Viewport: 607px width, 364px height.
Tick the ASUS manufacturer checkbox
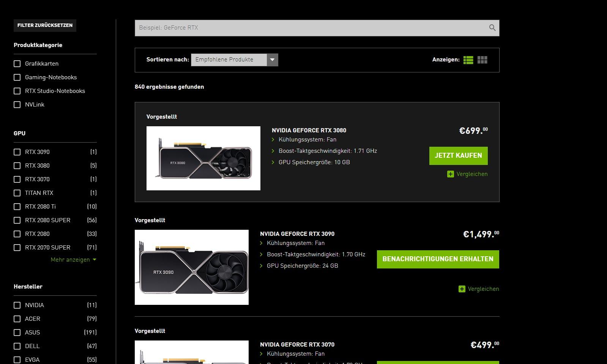pos(17,333)
